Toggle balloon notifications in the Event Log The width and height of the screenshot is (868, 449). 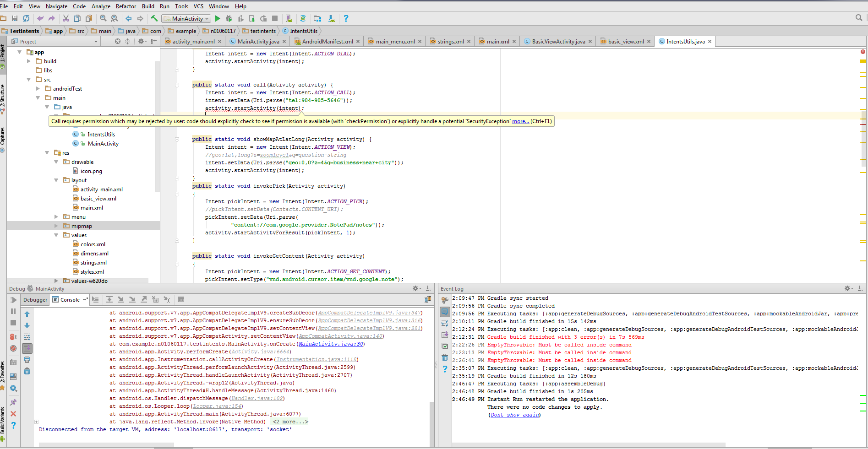click(x=444, y=312)
